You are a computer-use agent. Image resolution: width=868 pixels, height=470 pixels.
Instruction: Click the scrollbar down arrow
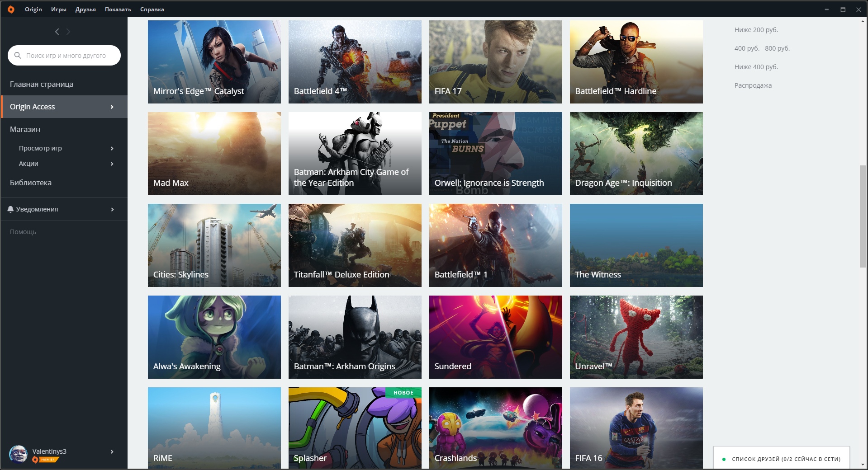863,465
